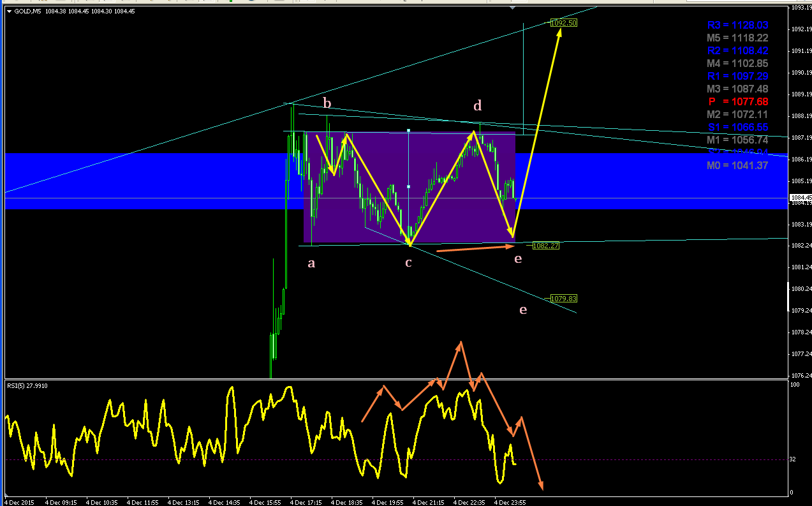This screenshot has height=506, width=812.
Task: Click the wave label 'a'
Action: (311, 262)
